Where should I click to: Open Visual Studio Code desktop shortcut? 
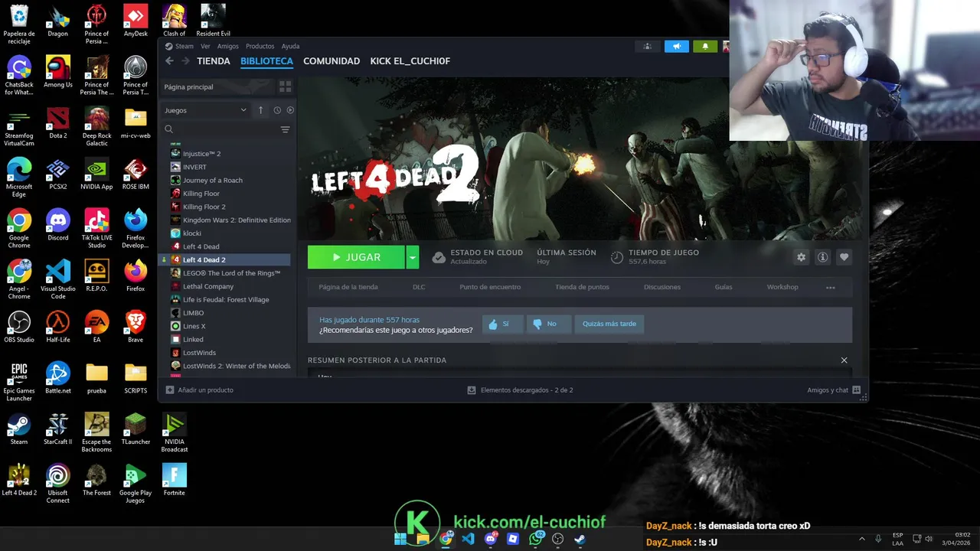58,280
